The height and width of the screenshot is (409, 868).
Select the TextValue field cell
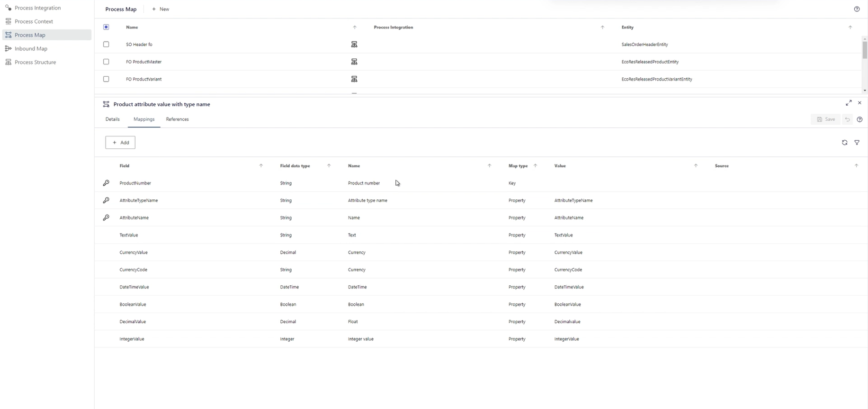pyautogui.click(x=129, y=235)
